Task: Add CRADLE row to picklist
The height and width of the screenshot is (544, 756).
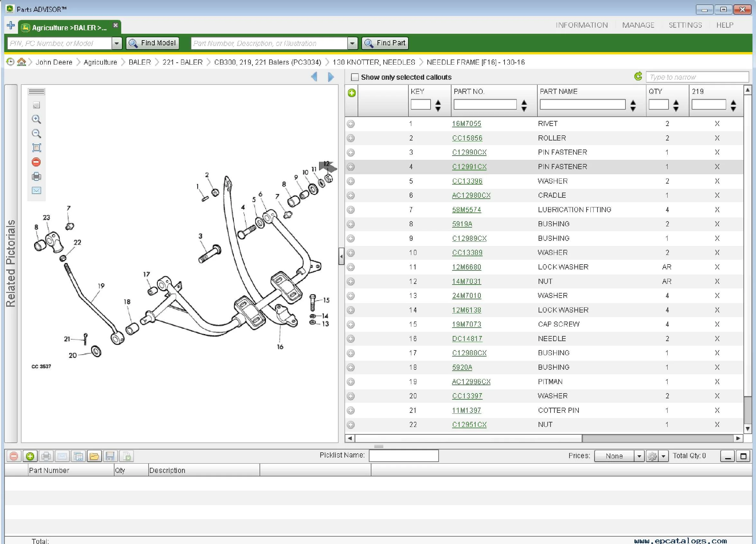Action: (x=351, y=196)
